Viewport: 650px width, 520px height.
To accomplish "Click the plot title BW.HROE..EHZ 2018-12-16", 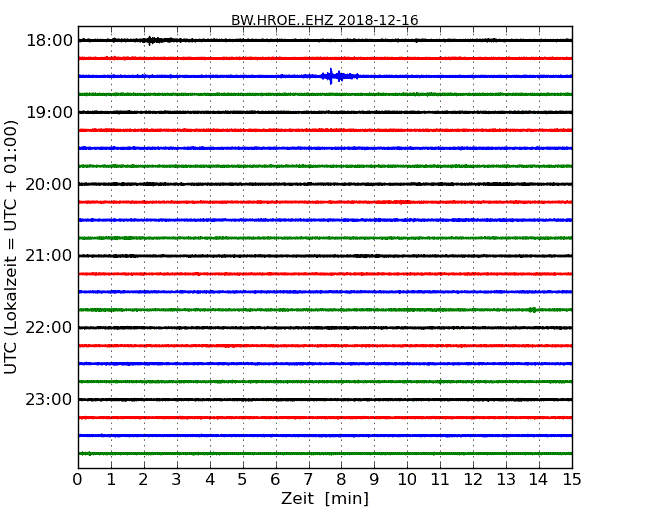I will (325, 20).
